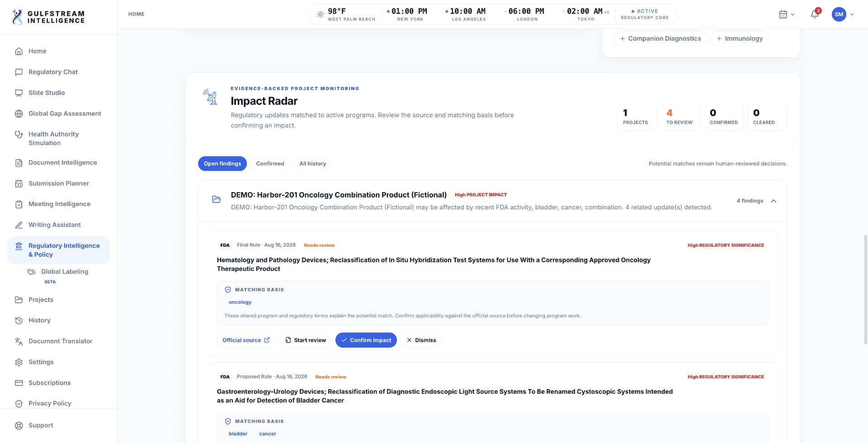Open Meeting Intelligence via its sidebar clipboard icon
Image resolution: width=868 pixels, height=443 pixels.
click(x=19, y=204)
